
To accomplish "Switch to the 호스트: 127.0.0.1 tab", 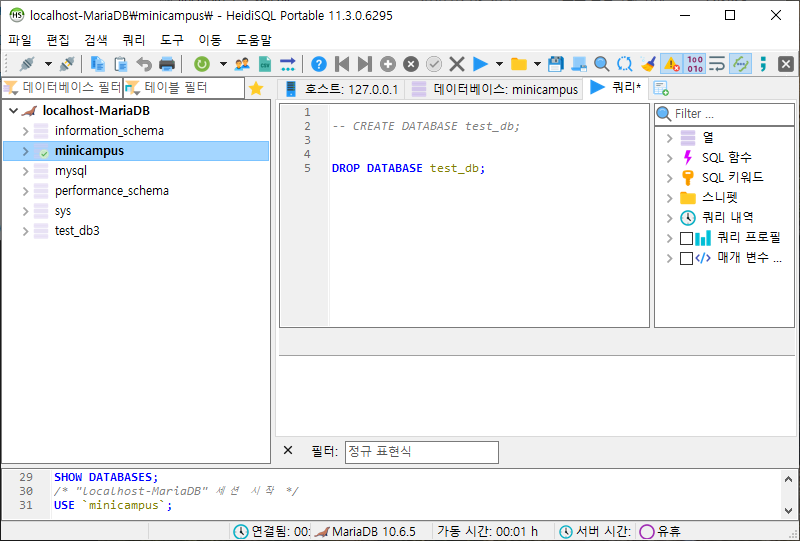I will pos(341,89).
